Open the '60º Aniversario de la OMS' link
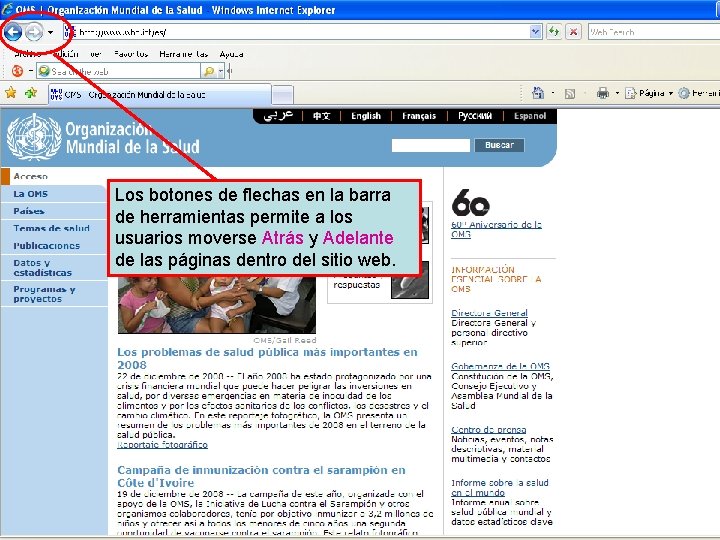The width and height of the screenshot is (720, 540). point(496,229)
